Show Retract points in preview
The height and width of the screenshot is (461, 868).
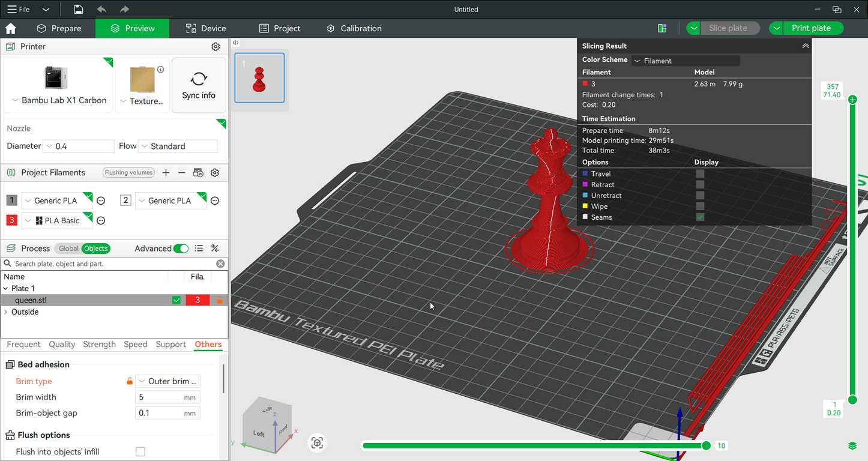(700, 184)
